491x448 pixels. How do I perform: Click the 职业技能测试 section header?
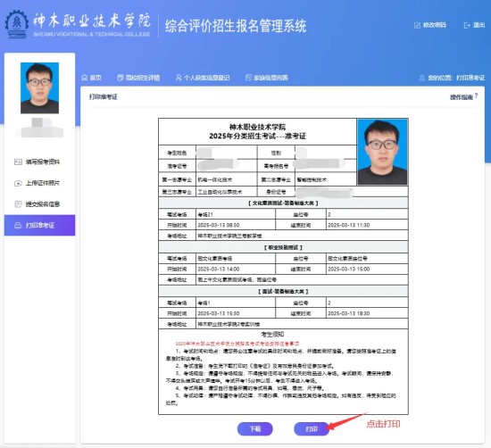click(283, 247)
